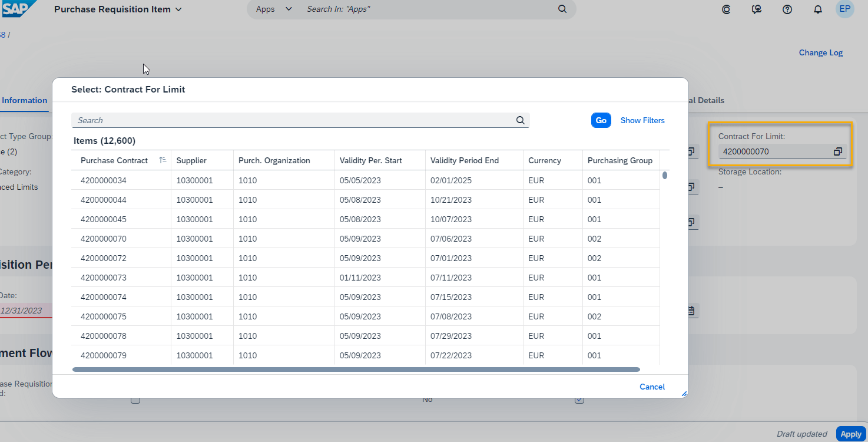
Task: Open the calendar date picker icon
Action: tap(690, 311)
